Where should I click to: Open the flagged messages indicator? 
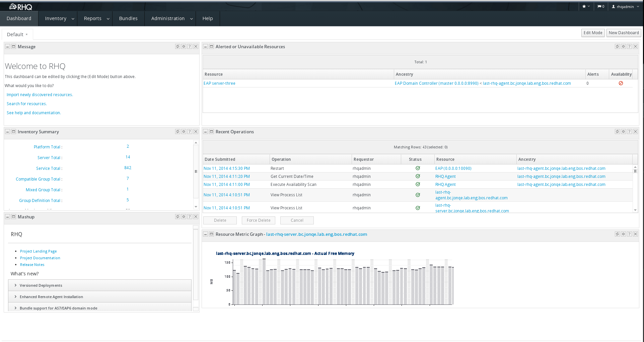[601, 6]
